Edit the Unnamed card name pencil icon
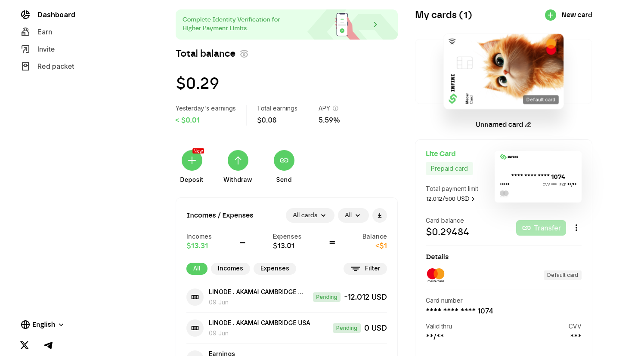Viewport: 644px width, 356px height. 528,125
